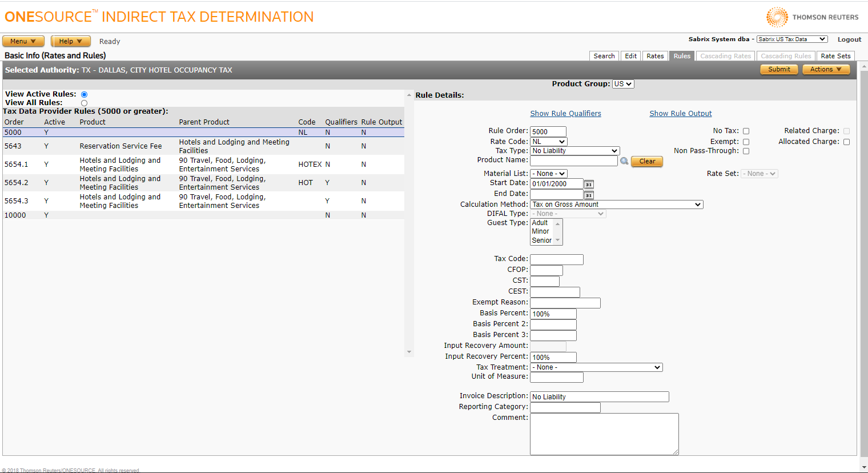Select the View All Rules radio button

(84, 103)
